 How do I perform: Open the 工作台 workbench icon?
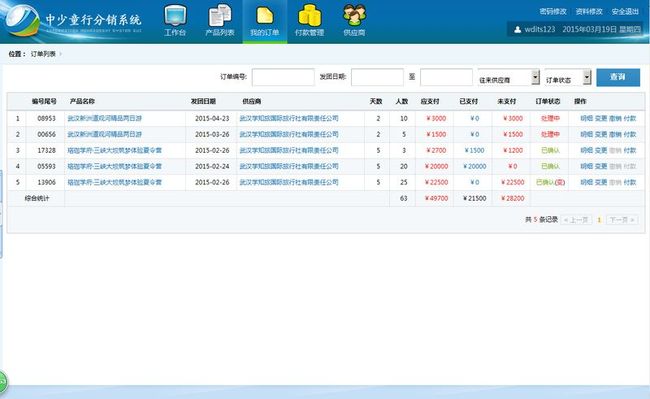click(175, 19)
